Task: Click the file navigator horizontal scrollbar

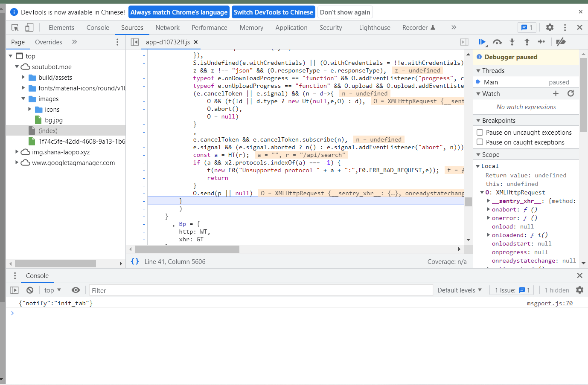Action: point(55,263)
